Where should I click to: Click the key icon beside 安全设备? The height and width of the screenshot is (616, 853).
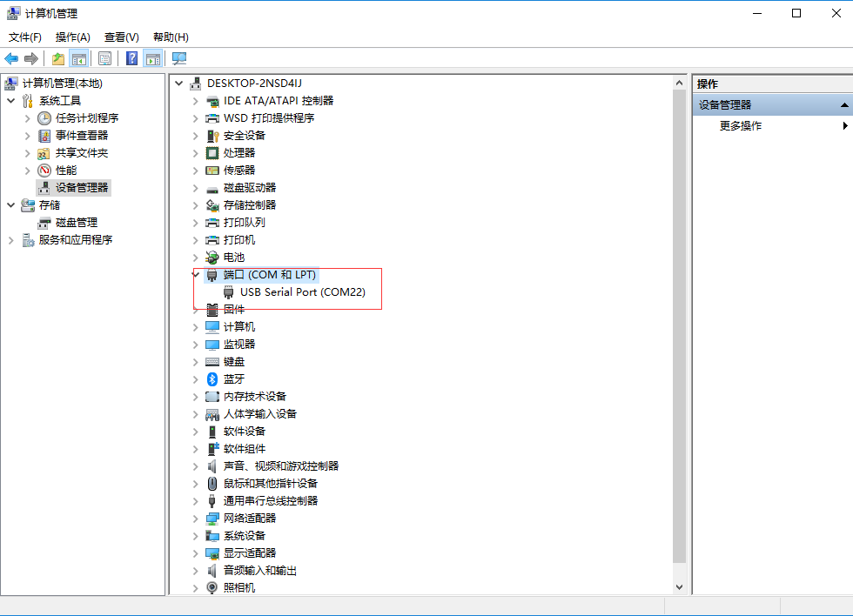click(x=212, y=136)
